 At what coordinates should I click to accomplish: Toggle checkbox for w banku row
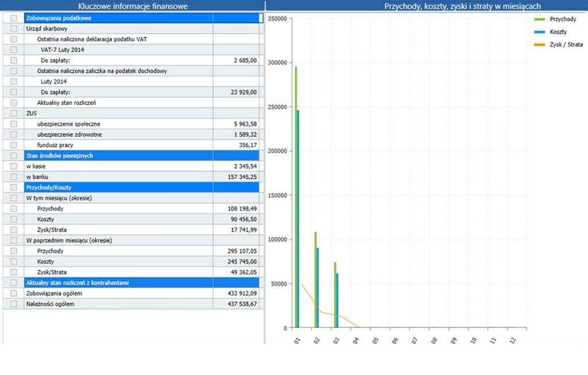[x=14, y=177]
